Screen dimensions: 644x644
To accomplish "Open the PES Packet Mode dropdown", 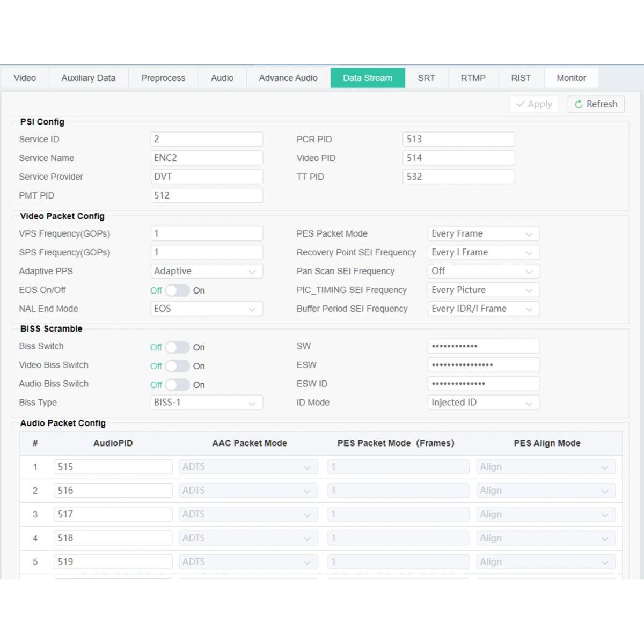I will coord(484,234).
